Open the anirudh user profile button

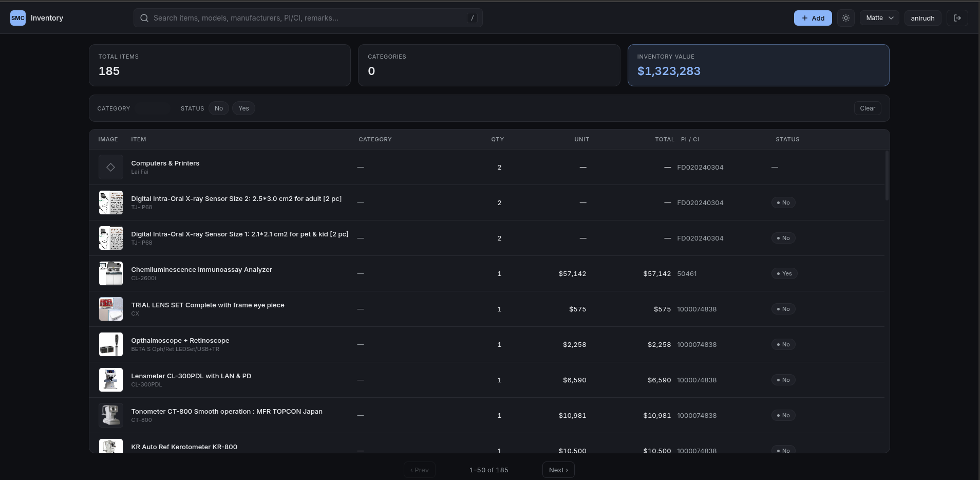pyautogui.click(x=922, y=18)
